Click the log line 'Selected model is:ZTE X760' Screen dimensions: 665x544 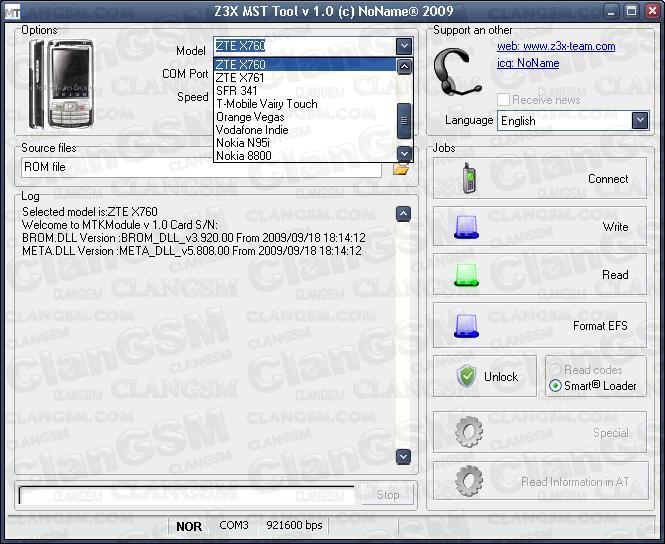coord(90,212)
